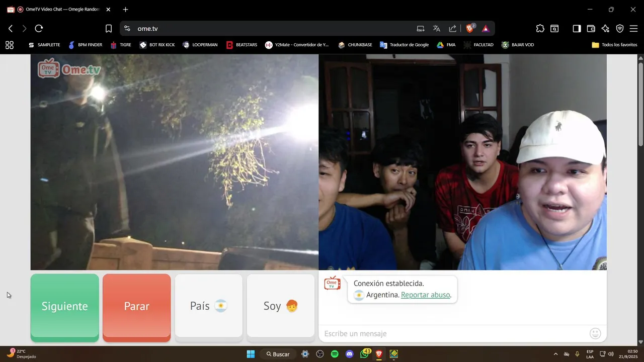Click the red Parar button
Image resolution: width=644 pixels, height=362 pixels.
point(136,307)
